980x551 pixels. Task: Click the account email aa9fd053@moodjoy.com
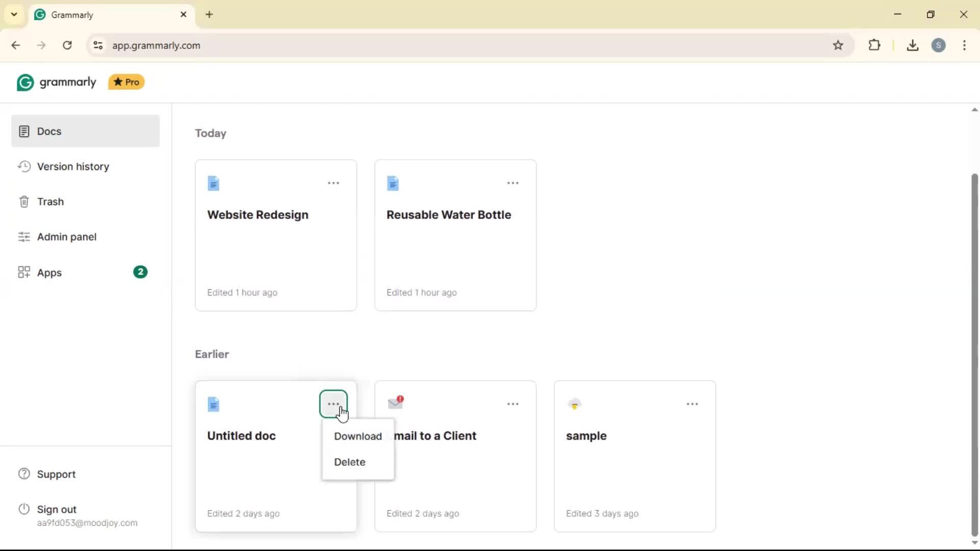[x=87, y=523]
